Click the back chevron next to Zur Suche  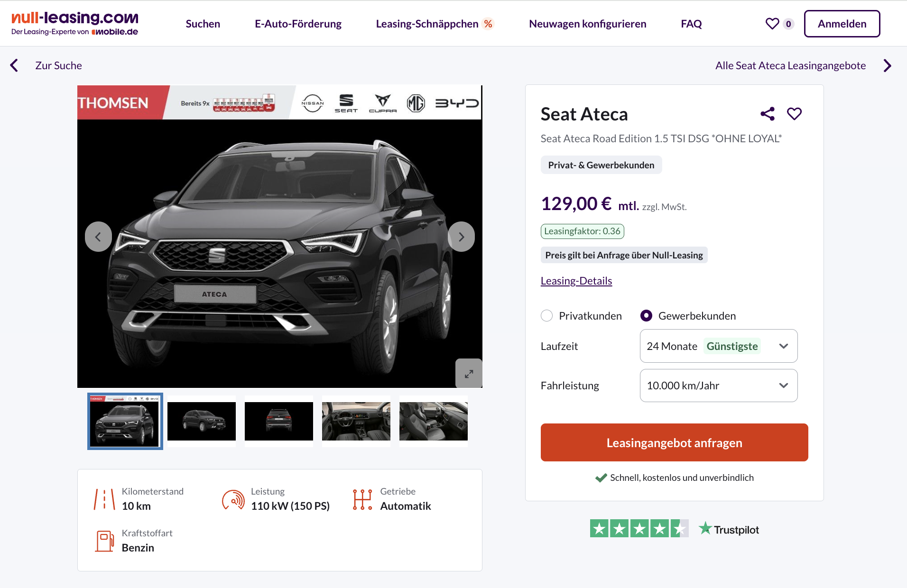[14, 65]
